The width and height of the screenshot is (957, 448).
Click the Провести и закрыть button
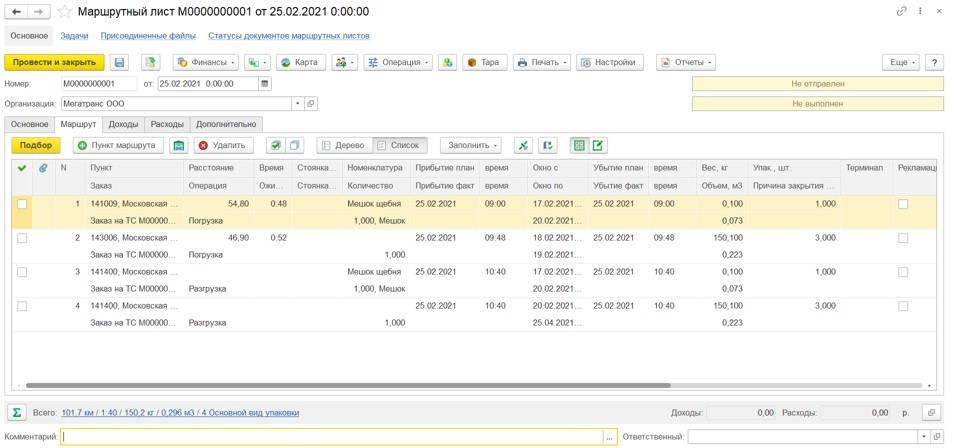click(54, 62)
